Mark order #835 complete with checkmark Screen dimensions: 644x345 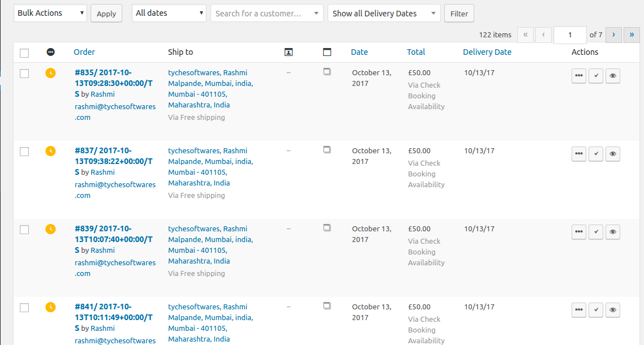(596, 76)
